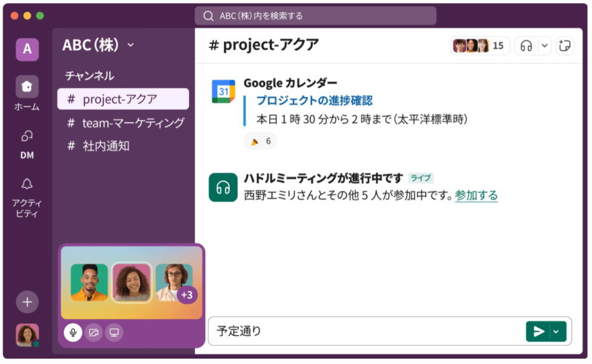Open send options dropdown beside send arrow
The image size is (592, 364).
coord(556,332)
